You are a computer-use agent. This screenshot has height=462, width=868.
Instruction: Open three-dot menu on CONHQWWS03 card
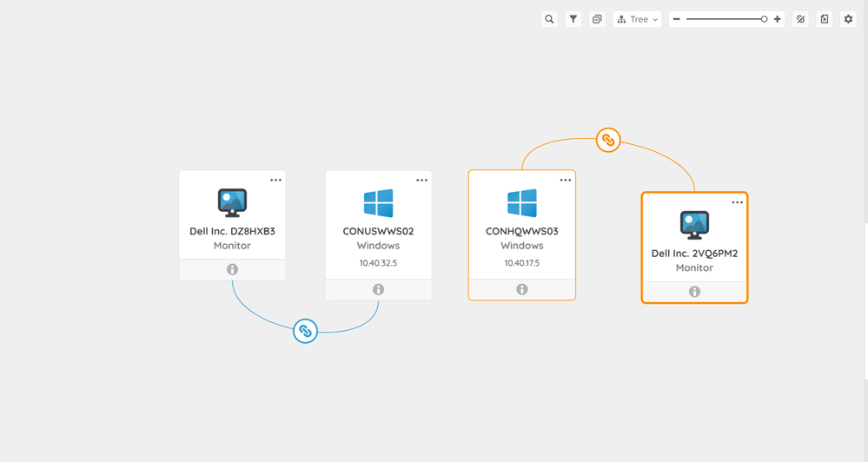(566, 181)
